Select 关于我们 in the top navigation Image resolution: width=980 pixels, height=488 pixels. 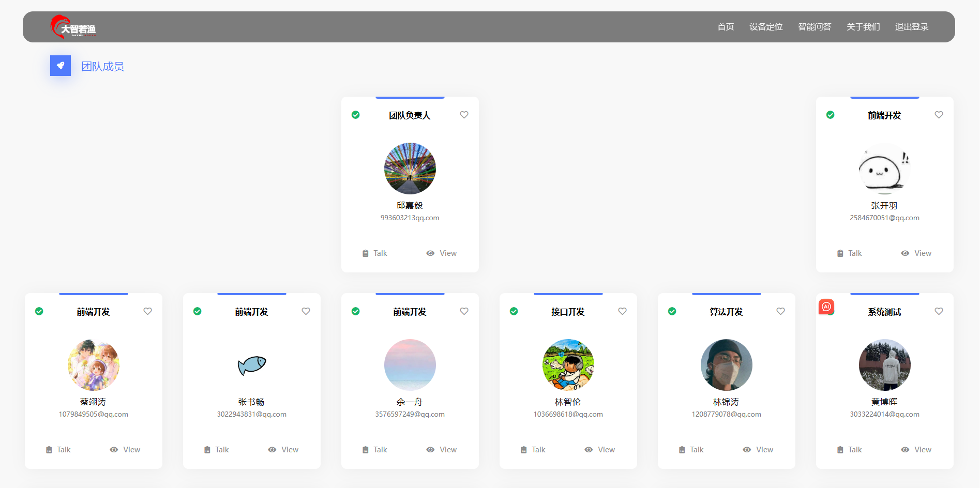click(x=863, y=27)
